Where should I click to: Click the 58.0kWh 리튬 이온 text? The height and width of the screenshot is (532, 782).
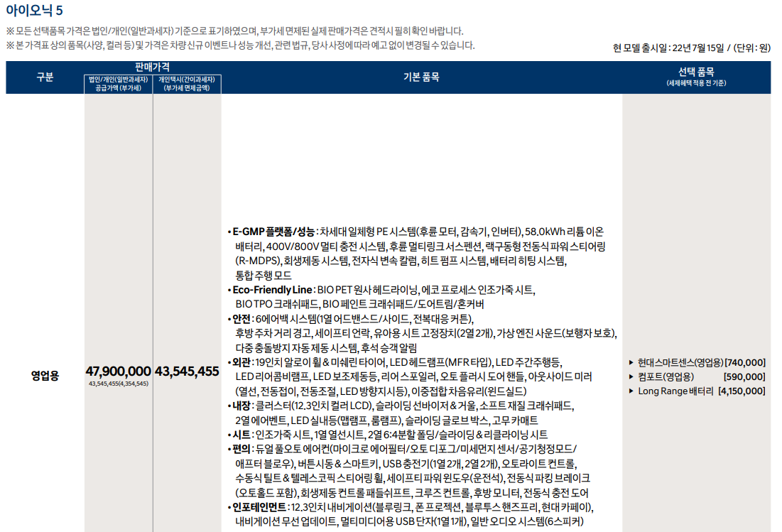coord(564,232)
